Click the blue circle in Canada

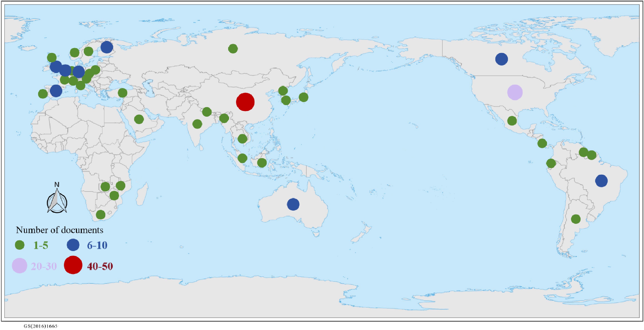pos(501,59)
